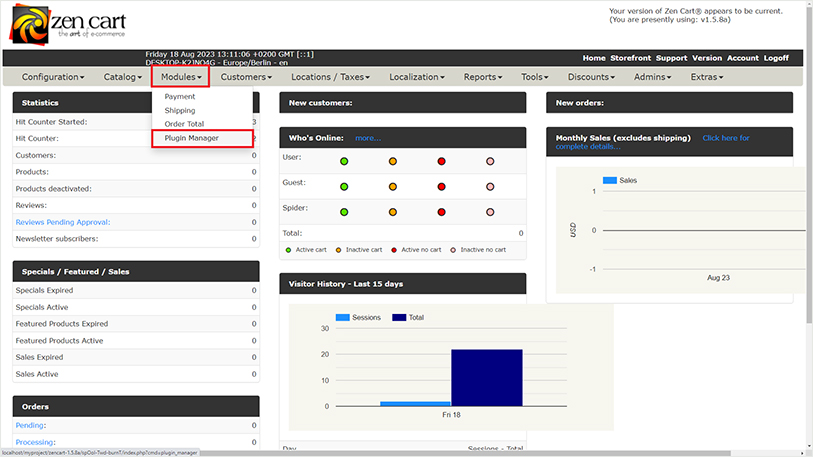813x457 pixels.
Task: Click the New customers panel header
Action: [402, 103]
